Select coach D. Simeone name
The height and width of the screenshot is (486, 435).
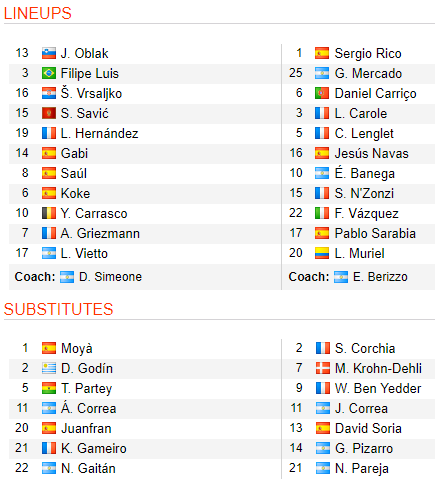point(110,277)
